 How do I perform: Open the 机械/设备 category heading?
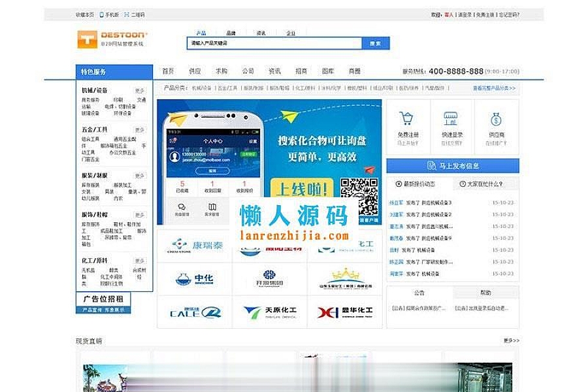tap(95, 90)
